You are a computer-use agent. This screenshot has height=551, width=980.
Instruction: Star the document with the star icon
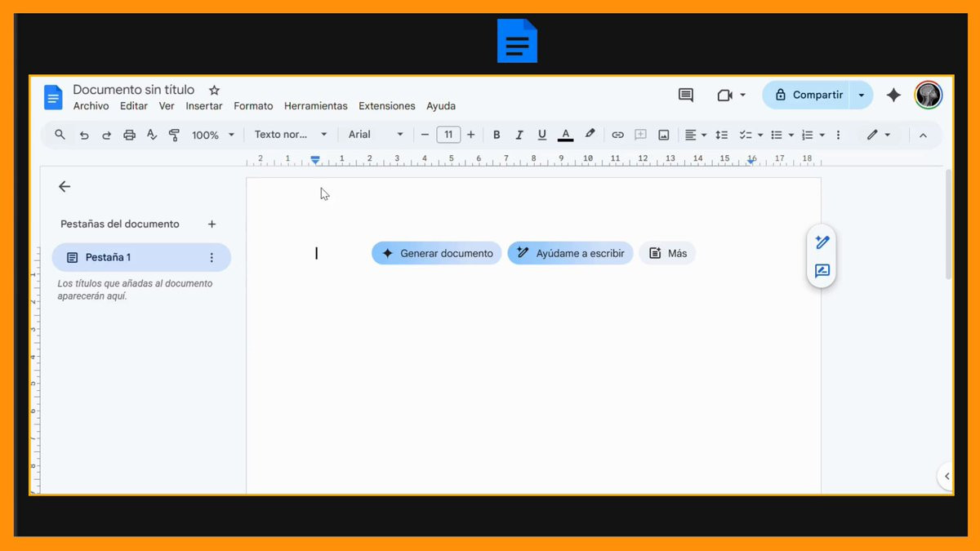pos(214,90)
